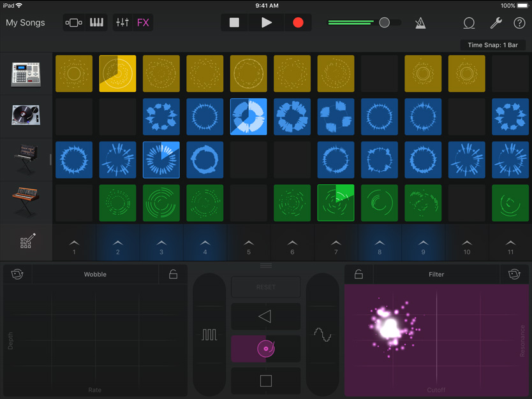This screenshot has height=399, width=532.
Task: Click the Filter effect name header
Action: pyautogui.click(x=436, y=274)
